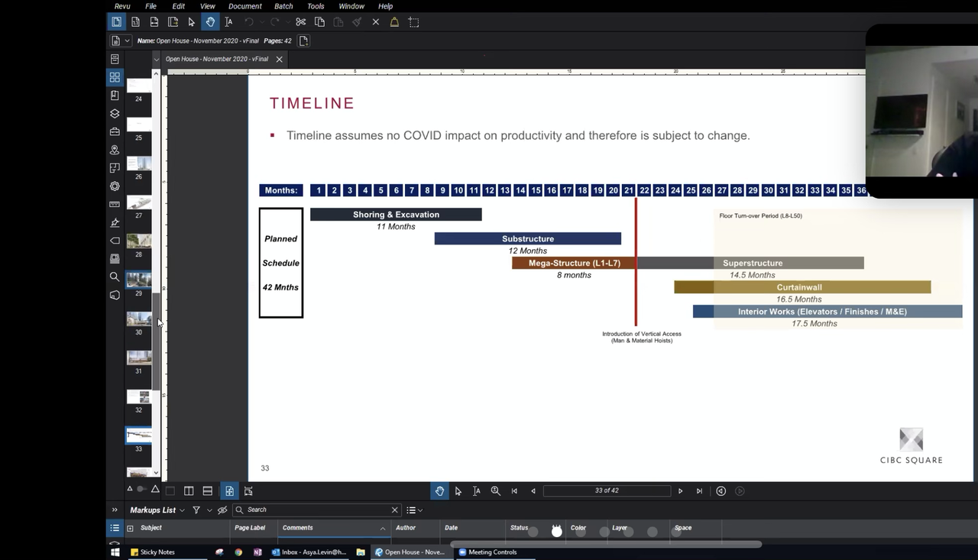
Task: Click the Cut scissors icon
Action: tap(300, 22)
